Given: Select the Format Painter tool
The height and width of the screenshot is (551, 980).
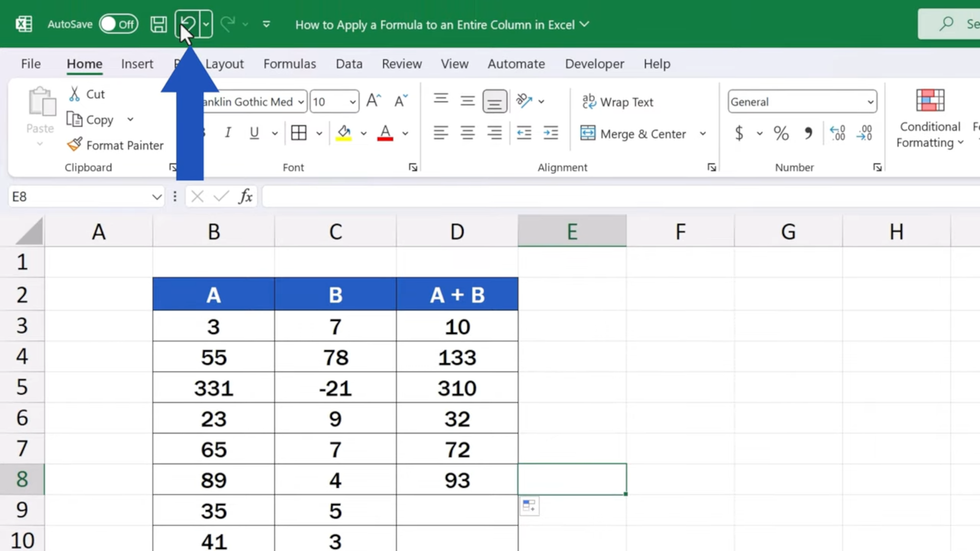Looking at the screenshot, I should coord(115,145).
